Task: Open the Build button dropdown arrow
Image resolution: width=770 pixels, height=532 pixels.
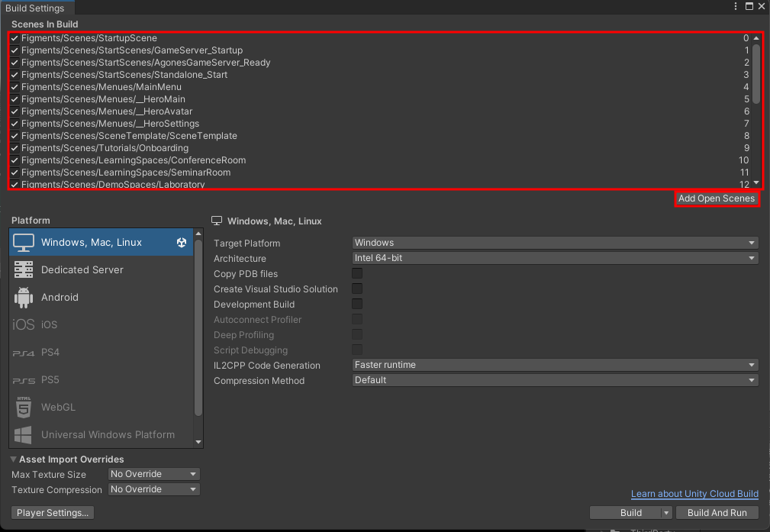Action: [x=666, y=513]
